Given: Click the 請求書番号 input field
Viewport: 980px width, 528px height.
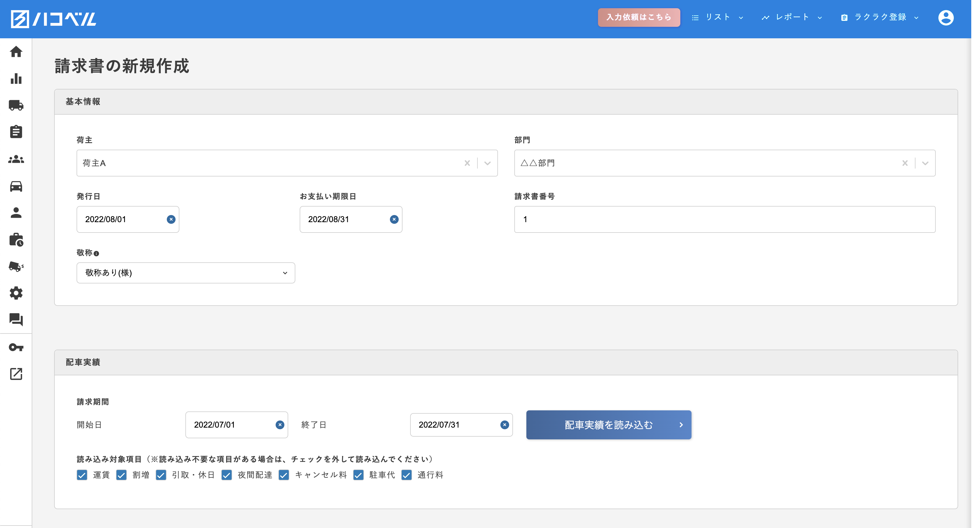Looking at the screenshot, I should 724,219.
